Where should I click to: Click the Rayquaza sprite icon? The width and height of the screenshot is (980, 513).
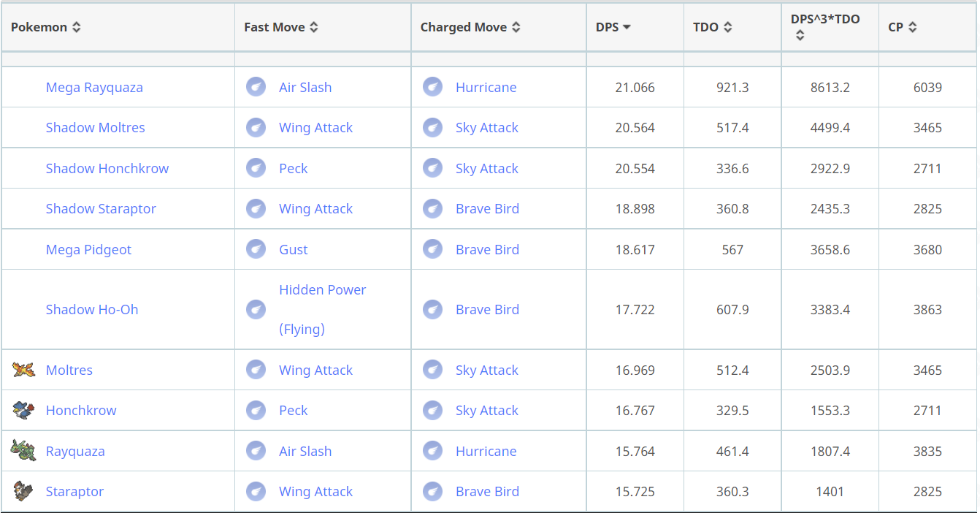click(23, 451)
